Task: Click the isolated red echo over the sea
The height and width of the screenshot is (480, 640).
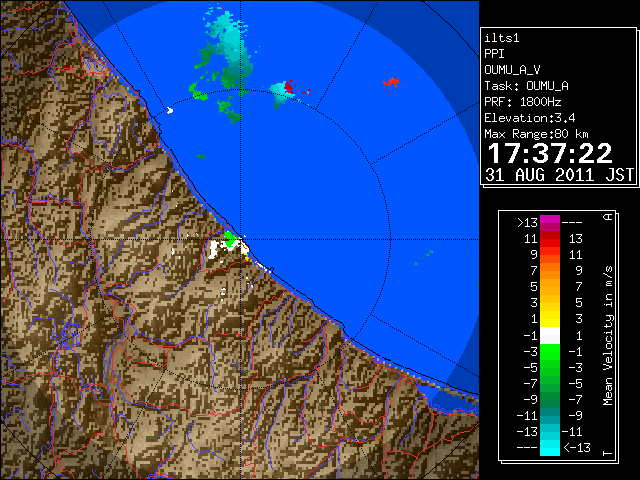Action: click(392, 83)
